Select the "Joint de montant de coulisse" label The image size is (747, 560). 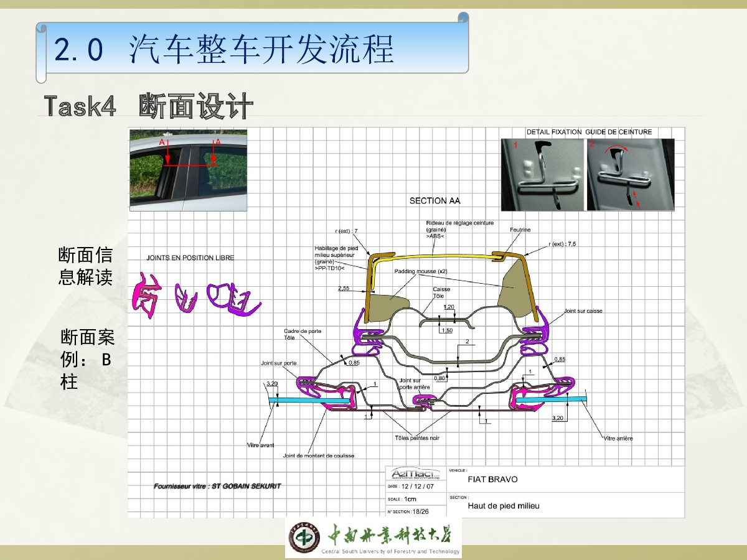tap(319, 455)
